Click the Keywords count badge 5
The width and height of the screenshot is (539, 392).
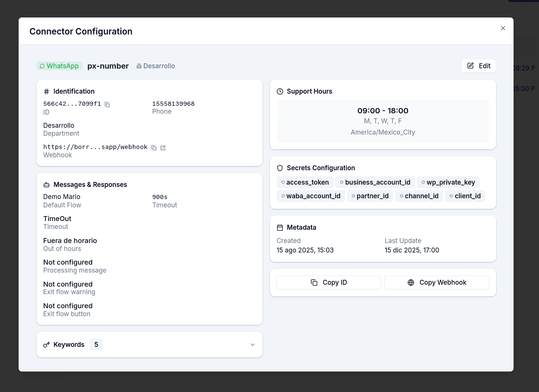pos(96,345)
